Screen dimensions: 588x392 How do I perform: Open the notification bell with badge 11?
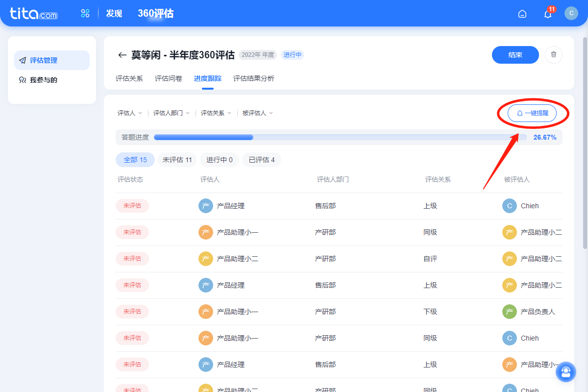click(x=548, y=14)
